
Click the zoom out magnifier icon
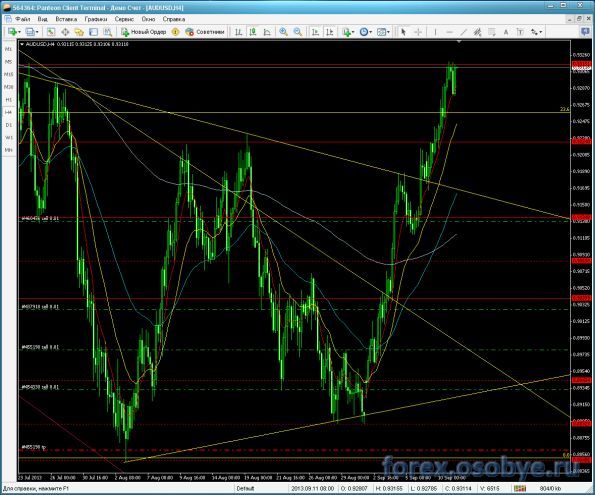298,32
